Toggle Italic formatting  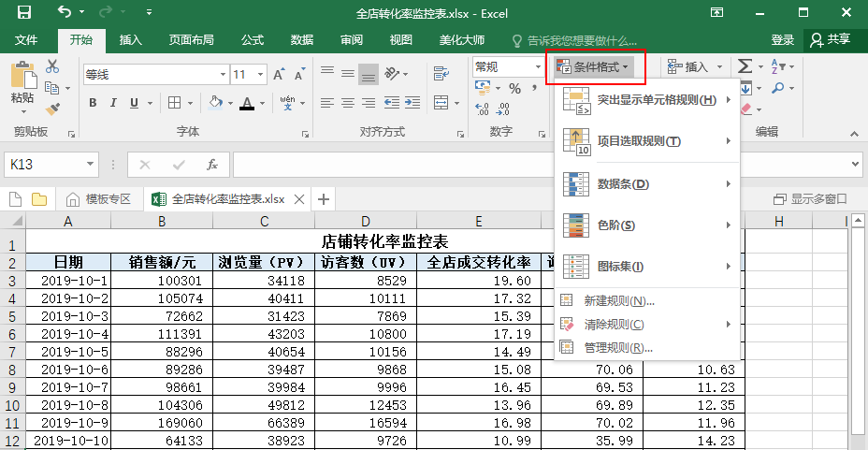pos(113,102)
